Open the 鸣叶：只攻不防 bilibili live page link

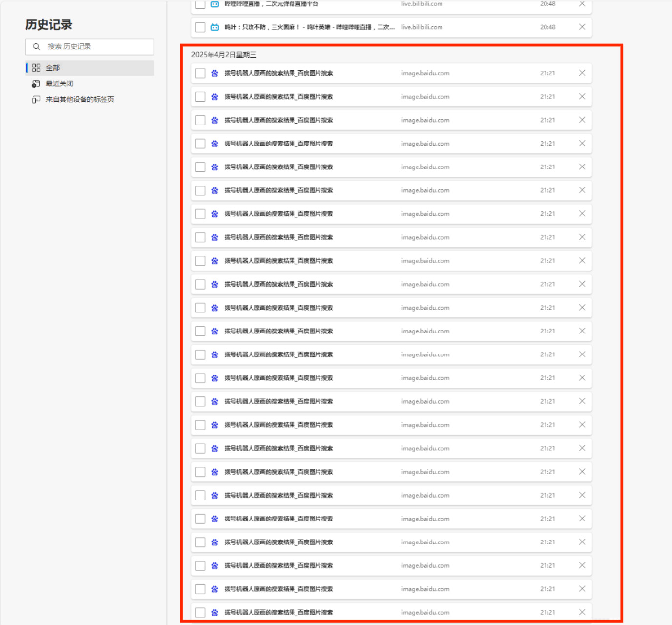[x=309, y=27]
